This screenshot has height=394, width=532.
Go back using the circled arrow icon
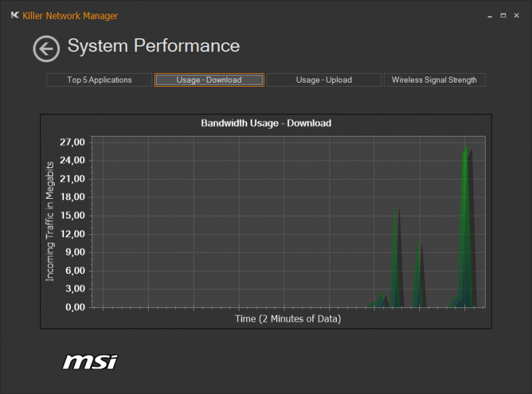pos(46,49)
